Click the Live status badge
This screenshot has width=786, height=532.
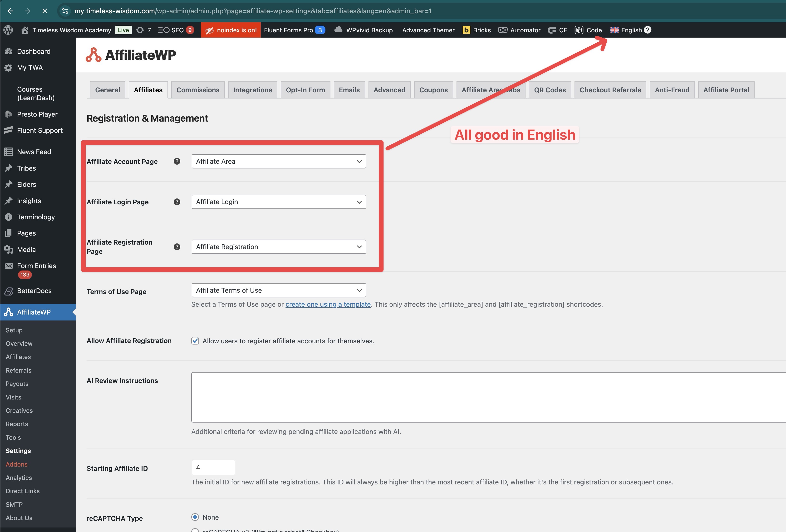pyautogui.click(x=123, y=30)
